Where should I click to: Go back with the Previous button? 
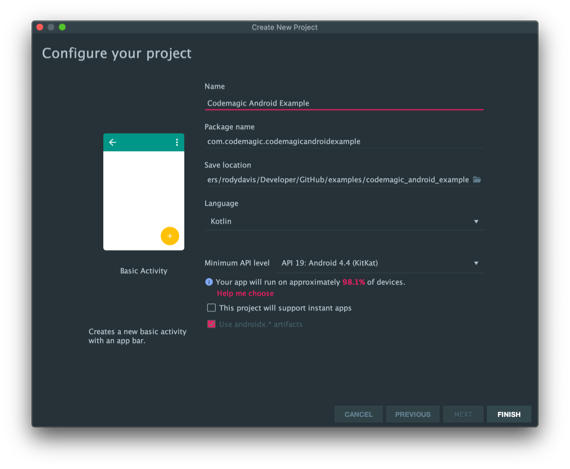click(x=413, y=414)
